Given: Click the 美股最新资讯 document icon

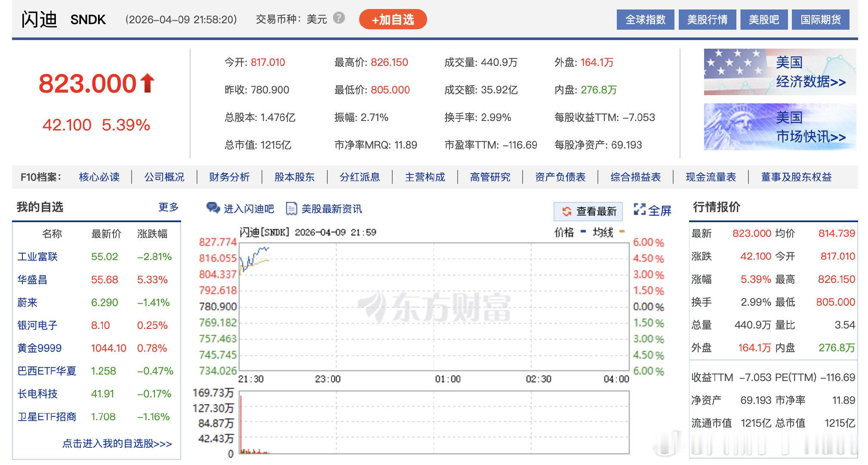Looking at the screenshot, I should click(292, 209).
